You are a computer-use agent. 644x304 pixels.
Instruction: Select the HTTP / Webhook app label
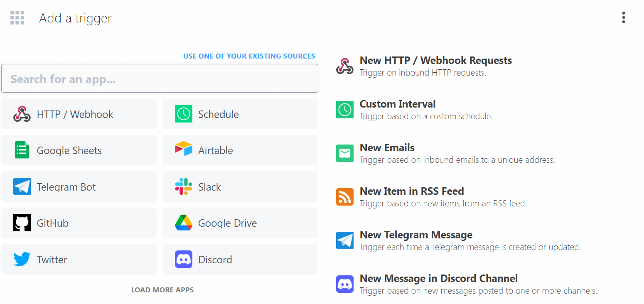(x=75, y=114)
